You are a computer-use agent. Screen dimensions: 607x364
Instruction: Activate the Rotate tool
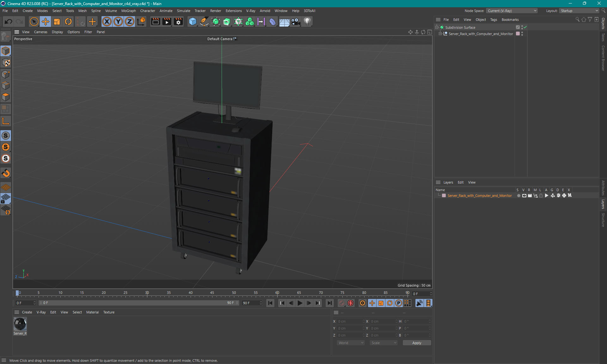(x=68, y=21)
